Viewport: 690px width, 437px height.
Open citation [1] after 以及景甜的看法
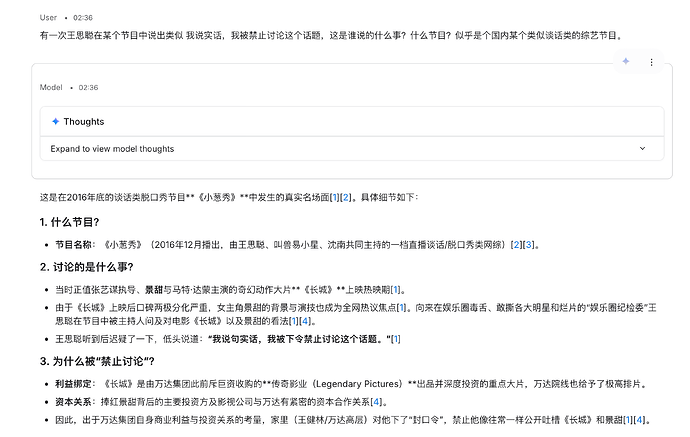coord(294,321)
